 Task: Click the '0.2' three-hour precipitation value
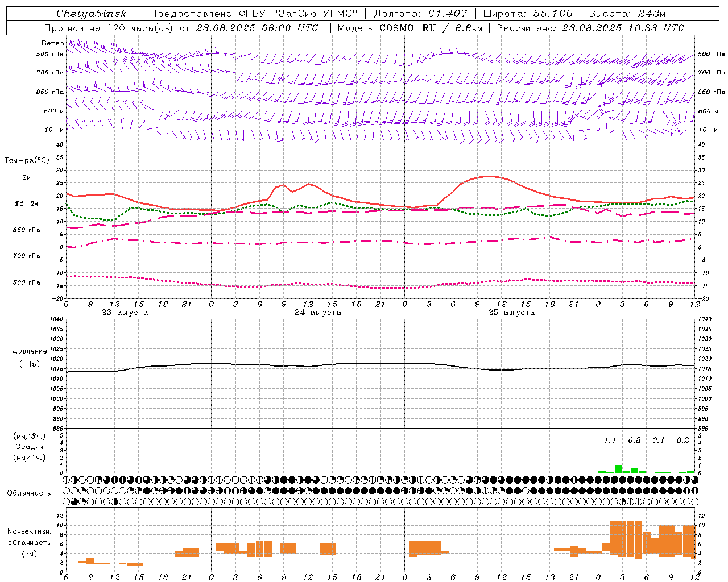pyautogui.click(x=682, y=440)
